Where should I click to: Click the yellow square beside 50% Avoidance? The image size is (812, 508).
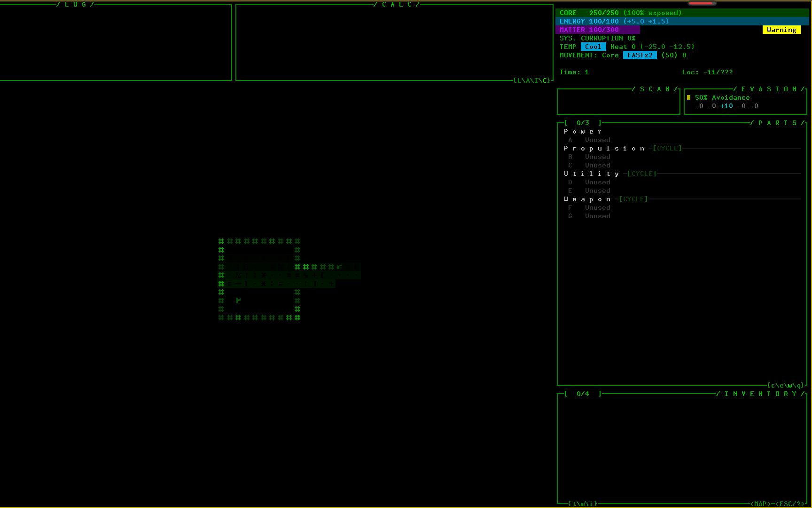pos(689,97)
